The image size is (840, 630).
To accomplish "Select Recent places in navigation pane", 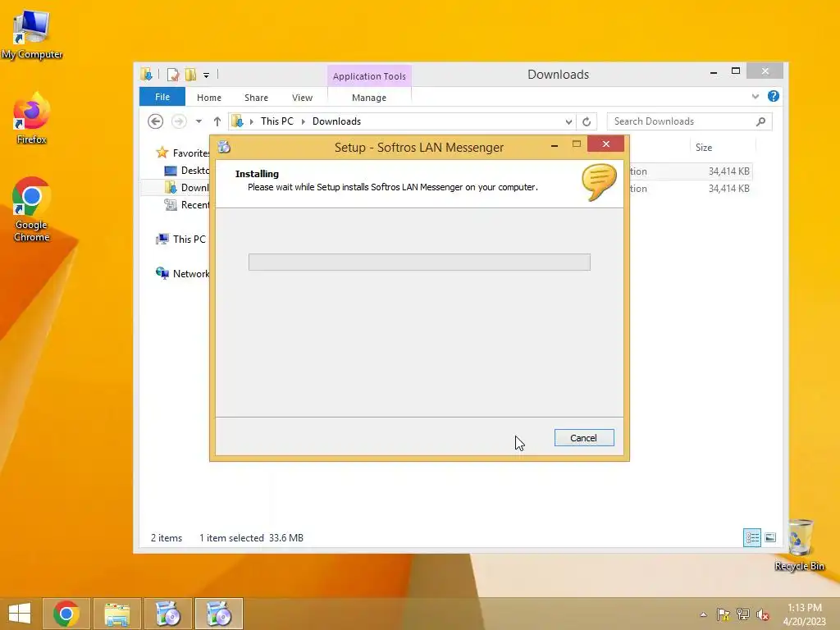I will pyautogui.click(x=186, y=204).
